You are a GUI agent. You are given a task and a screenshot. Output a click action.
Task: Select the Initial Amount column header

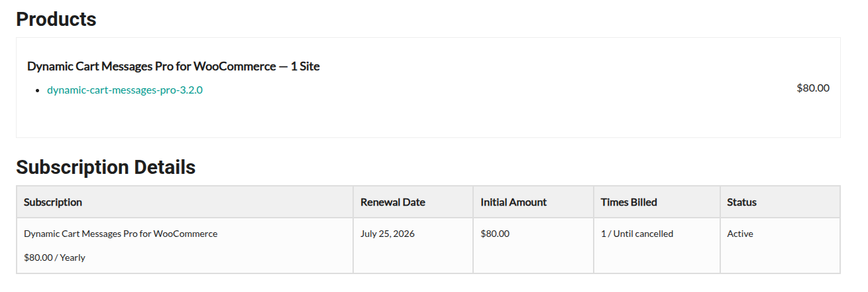[514, 202]
